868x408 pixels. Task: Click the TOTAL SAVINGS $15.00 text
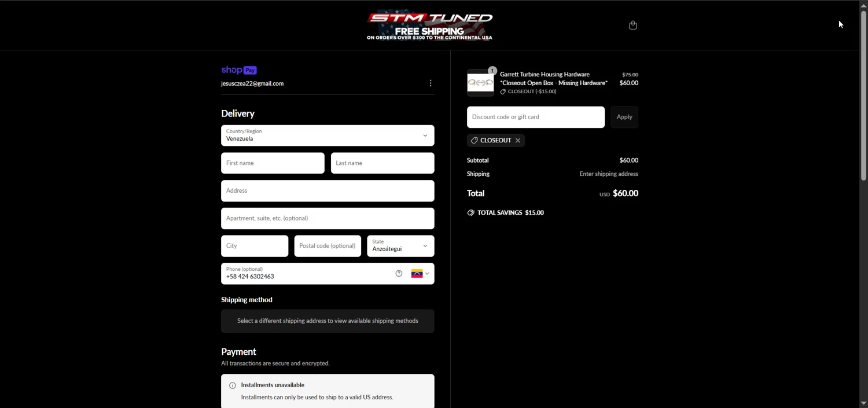(510, 213)
